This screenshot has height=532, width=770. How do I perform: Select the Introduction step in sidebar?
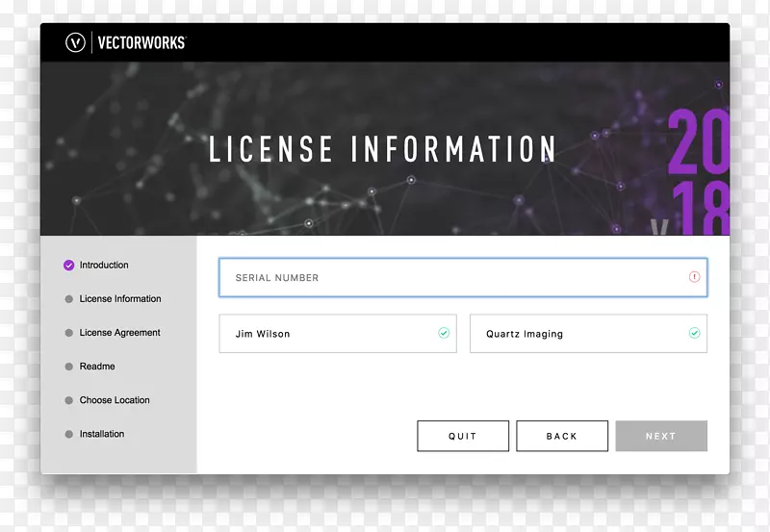point(104,266)
